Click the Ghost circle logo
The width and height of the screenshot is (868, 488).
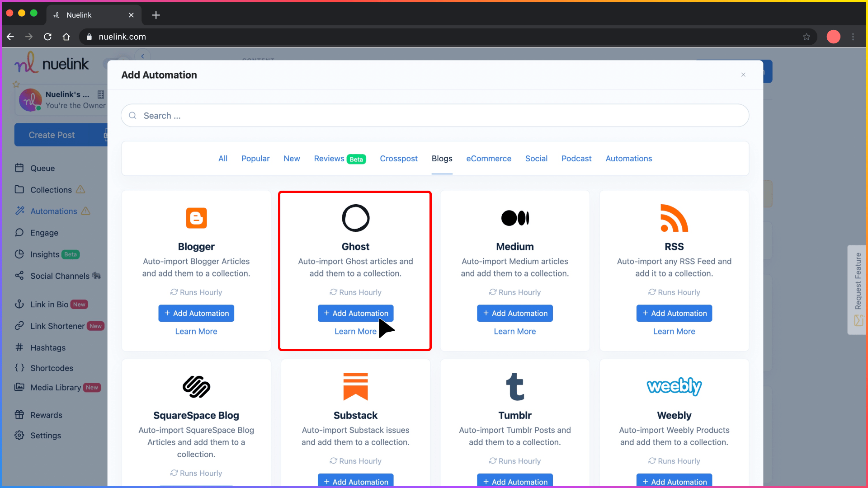355,218
